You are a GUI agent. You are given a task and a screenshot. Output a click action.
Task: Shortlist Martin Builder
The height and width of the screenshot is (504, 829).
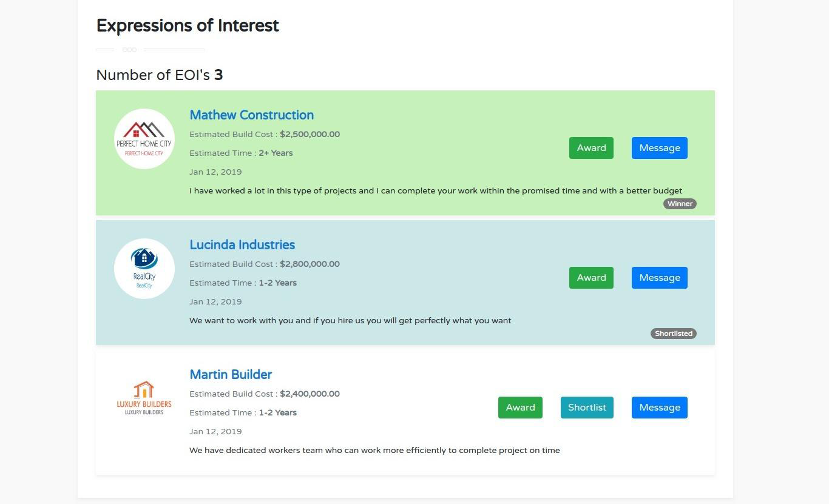click(x=587, y=408)
